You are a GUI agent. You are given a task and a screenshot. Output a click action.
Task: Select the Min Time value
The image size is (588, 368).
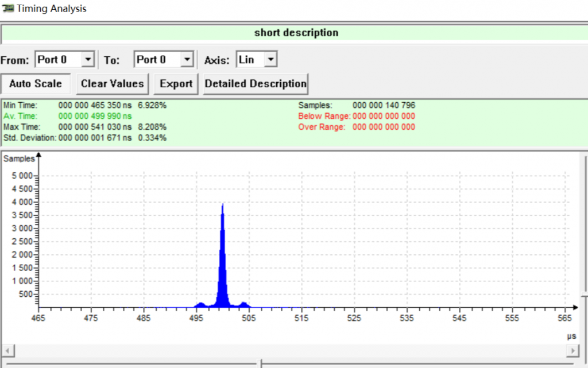click(x=95, y=106)
